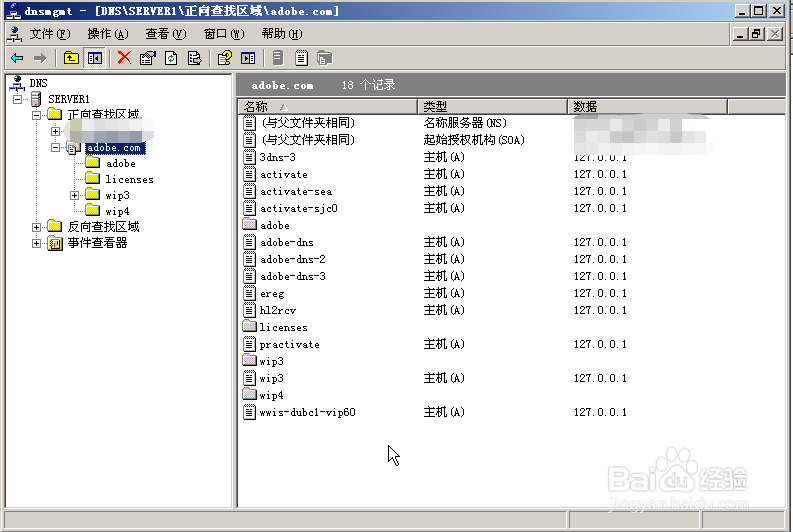This screenshot has height=532, width=793.
Task: Open the 窗口(W) menu
Action: tap(224, 34)
